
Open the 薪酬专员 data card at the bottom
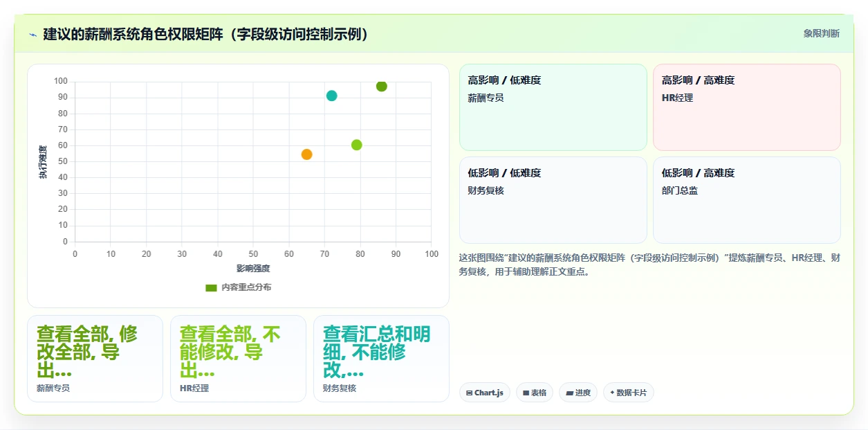[95, 359]
